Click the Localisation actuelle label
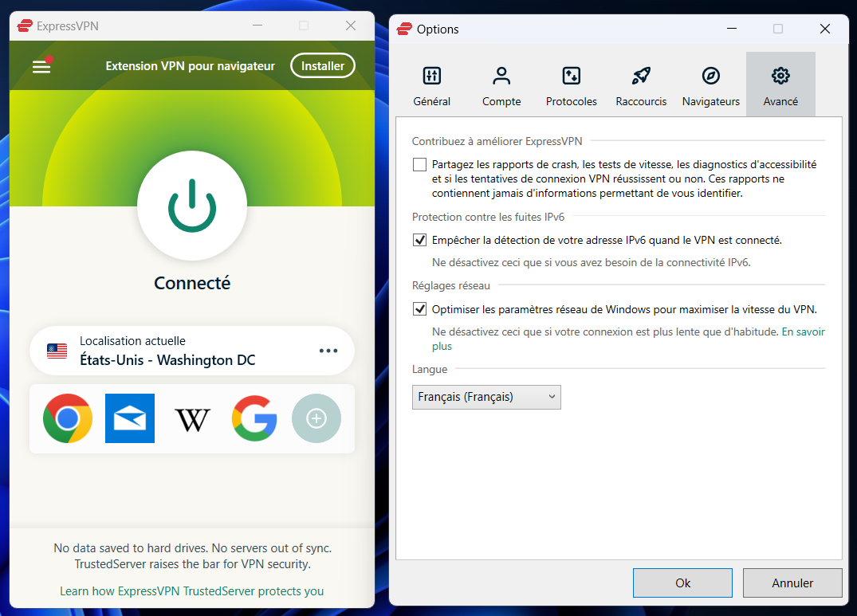Screen dimensions: 857x616 133,341
